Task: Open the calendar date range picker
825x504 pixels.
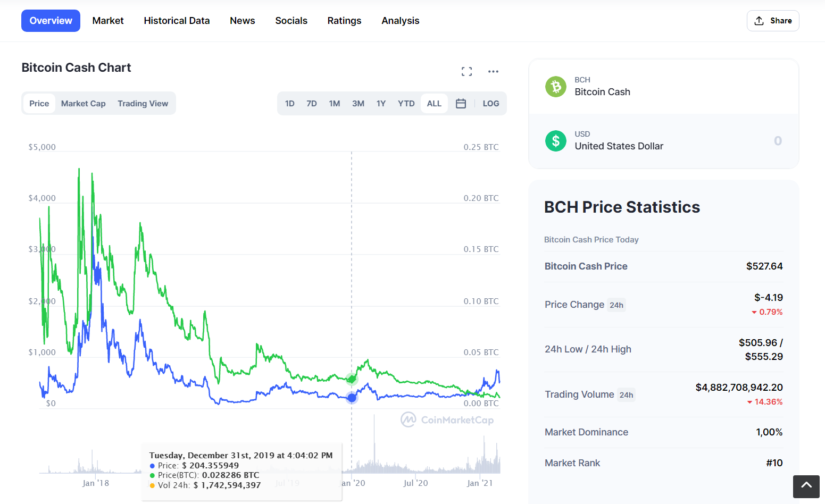Action: [x=461, y=104]
